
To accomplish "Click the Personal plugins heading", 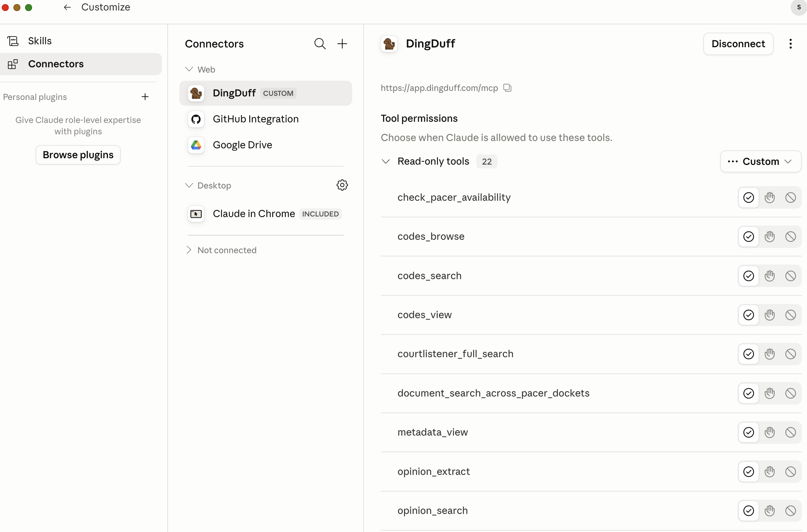I will point(35,97).
